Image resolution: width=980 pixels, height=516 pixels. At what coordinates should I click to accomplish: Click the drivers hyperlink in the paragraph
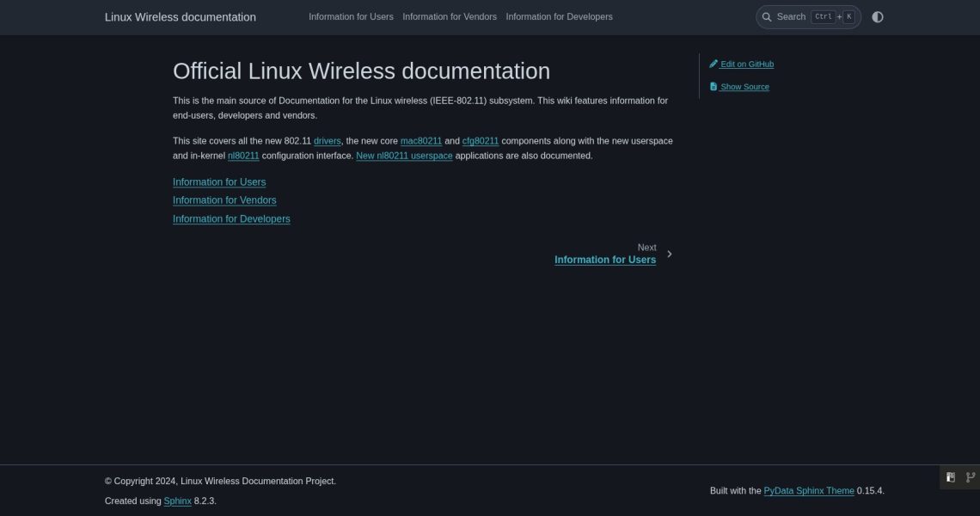pyautogui.click(x=327, y=140)
